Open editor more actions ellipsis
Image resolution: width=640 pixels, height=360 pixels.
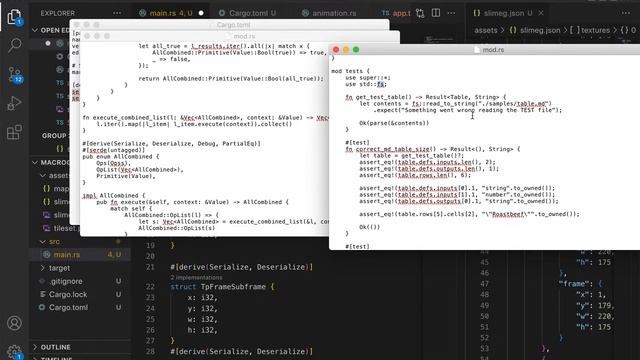tap(451, 13)
